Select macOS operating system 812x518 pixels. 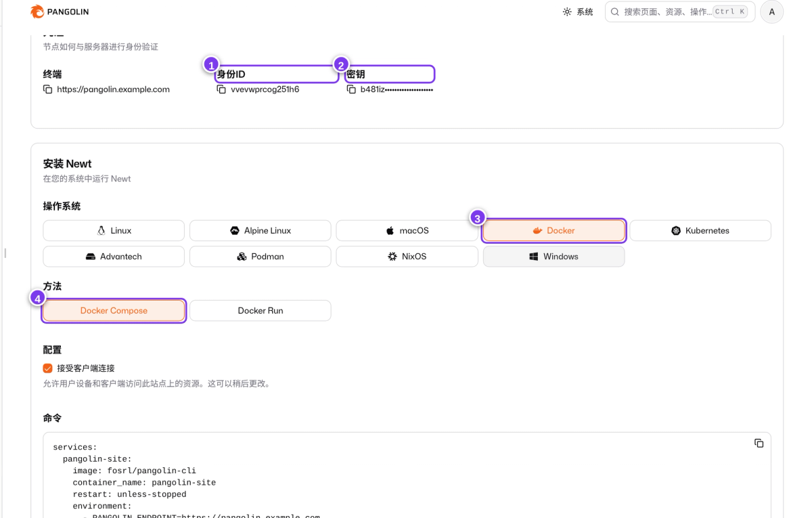[407, 230]
